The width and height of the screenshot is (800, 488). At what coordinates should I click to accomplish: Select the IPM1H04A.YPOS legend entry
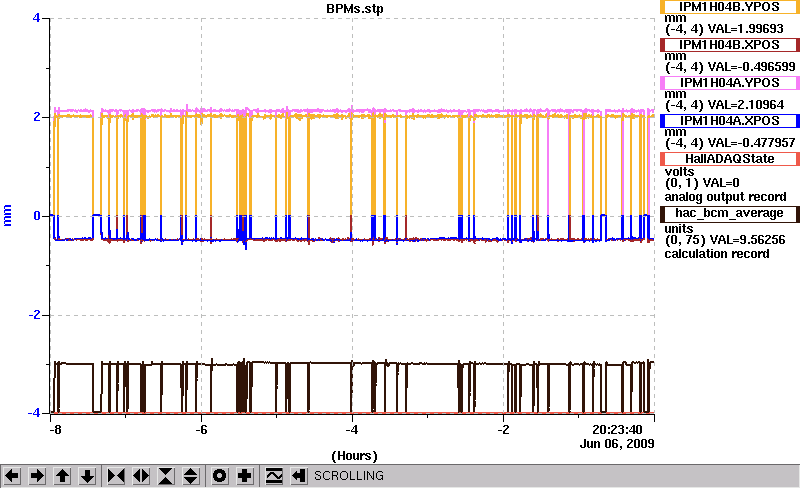pyautogui.click(x=730, y=83)
